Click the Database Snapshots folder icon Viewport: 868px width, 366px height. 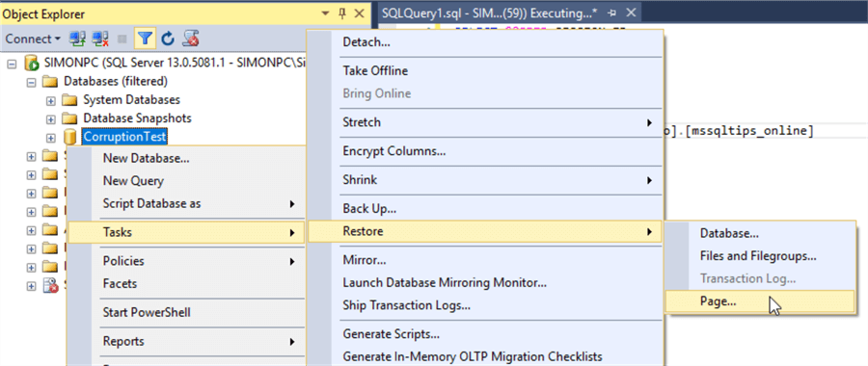69,118
